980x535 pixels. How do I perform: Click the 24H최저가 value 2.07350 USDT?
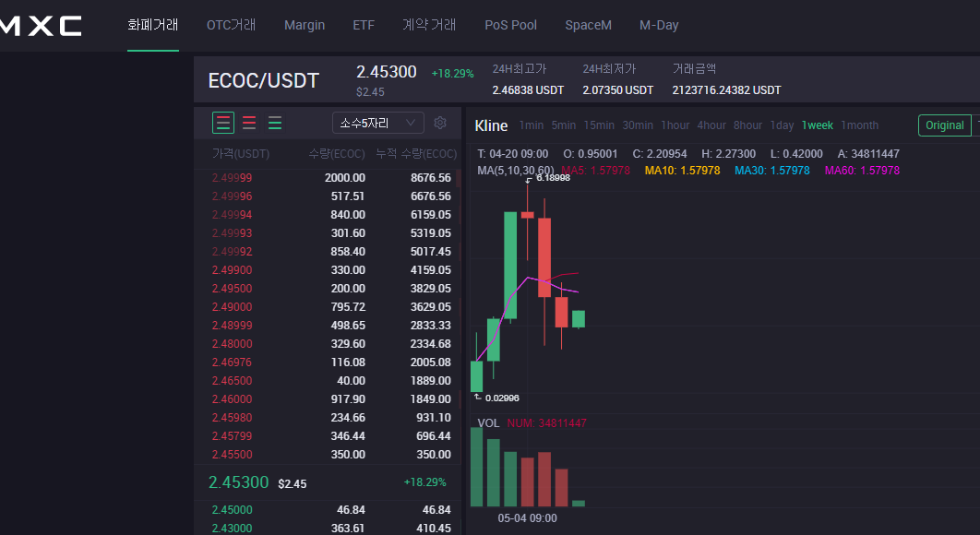[618, 90]
